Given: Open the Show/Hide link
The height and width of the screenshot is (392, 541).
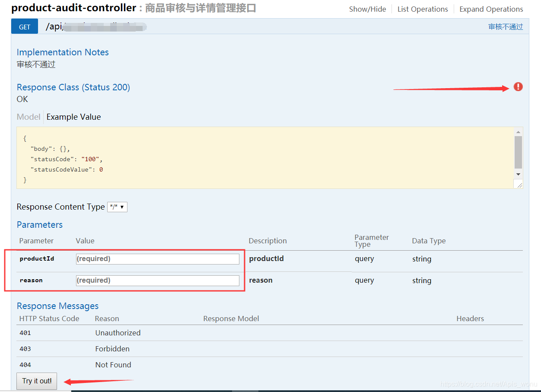Looking at the screenshot, I should point(368,9).
